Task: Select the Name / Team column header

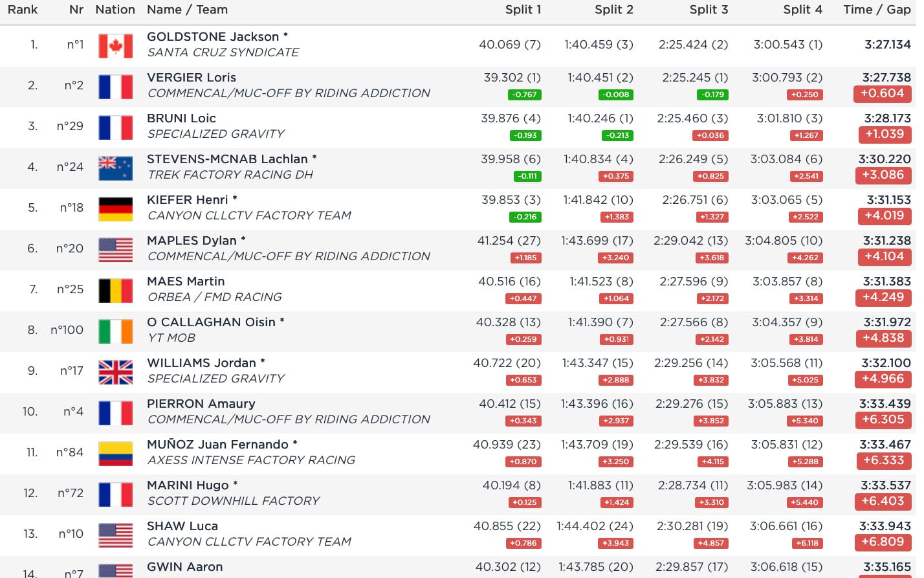Action: 187,10
